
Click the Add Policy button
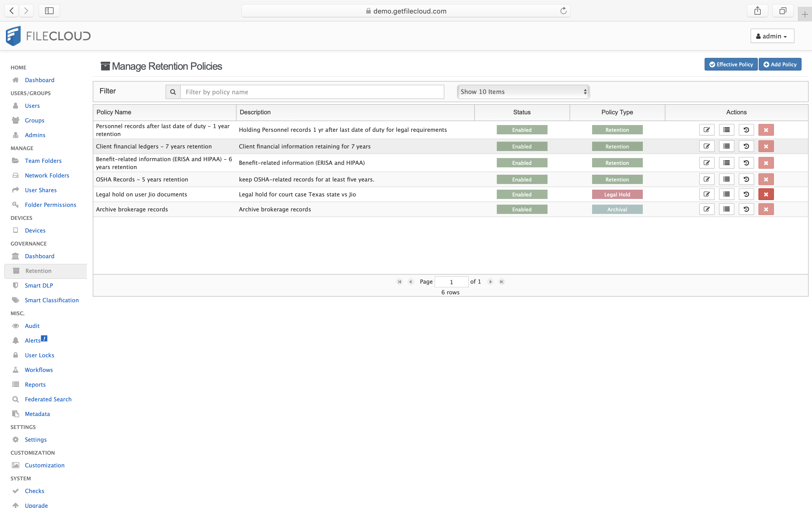780,64
